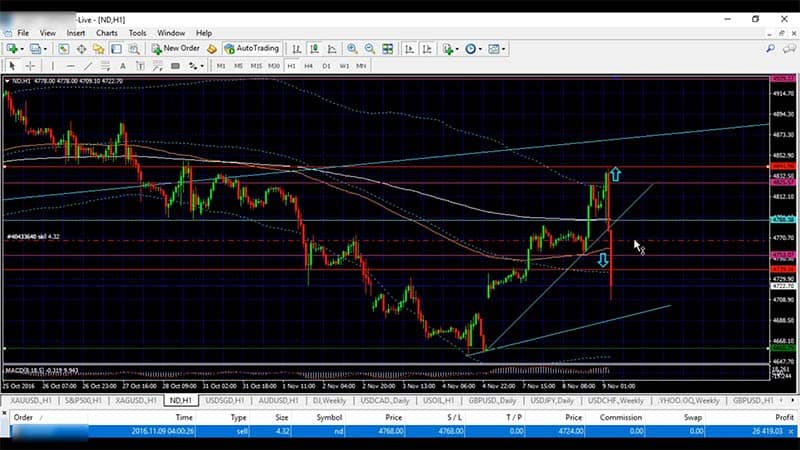The height and width of the screenshot is (450, 800).
Task: Expand the Indicators list dropdown
Action: 450,48
